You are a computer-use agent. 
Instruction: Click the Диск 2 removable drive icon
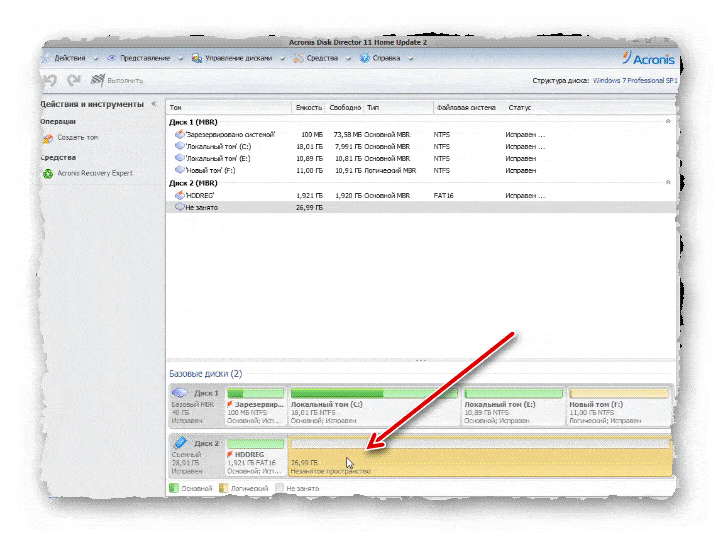180,443
